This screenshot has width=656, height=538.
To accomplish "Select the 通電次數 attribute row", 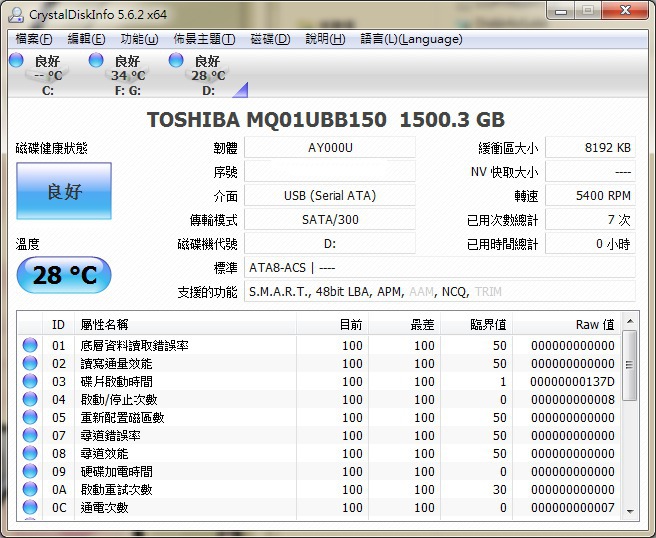I will coord(319,507).
